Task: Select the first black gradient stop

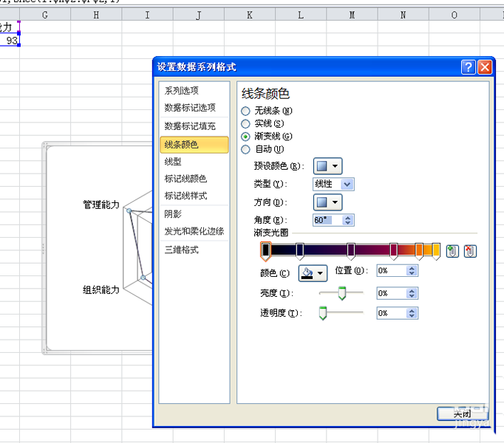Action: coord(265,251)
